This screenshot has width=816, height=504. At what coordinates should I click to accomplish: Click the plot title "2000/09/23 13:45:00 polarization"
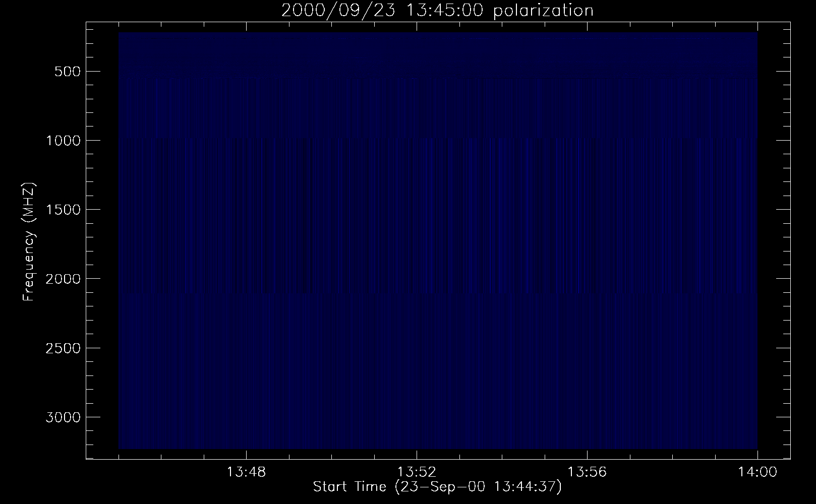437,11
